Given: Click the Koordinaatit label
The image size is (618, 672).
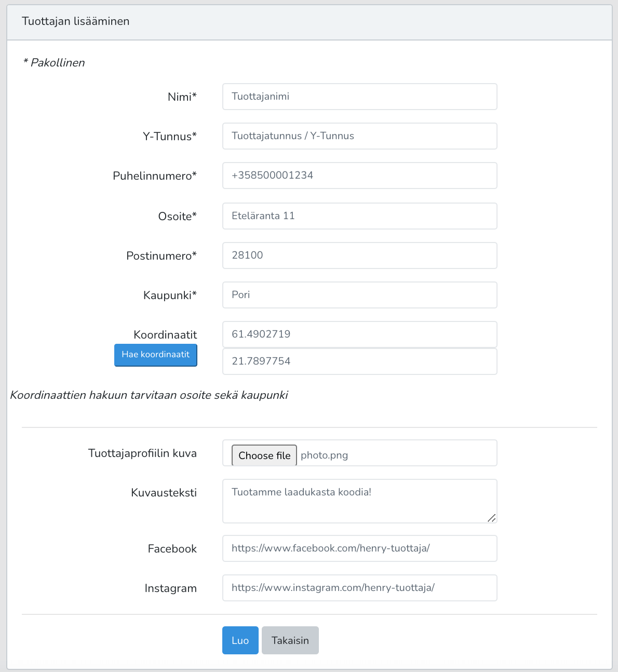Looking at the screenshot, I should click(165, 335).
